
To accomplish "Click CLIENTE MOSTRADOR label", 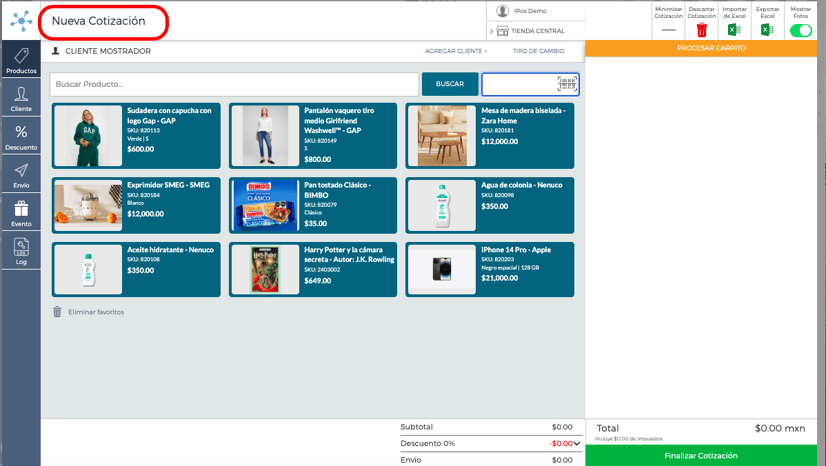I will point(108,51).
